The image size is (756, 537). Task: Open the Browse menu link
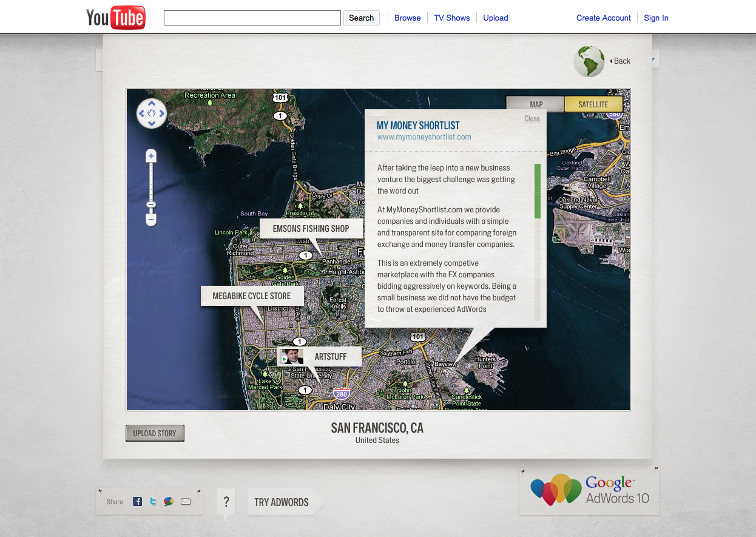407,18
